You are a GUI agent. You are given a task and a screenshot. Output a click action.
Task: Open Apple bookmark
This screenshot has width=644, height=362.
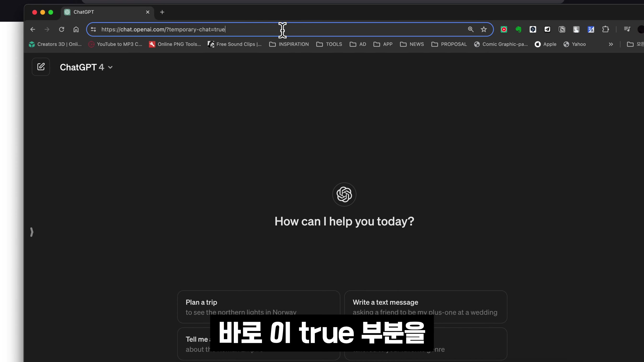[546, 44]
